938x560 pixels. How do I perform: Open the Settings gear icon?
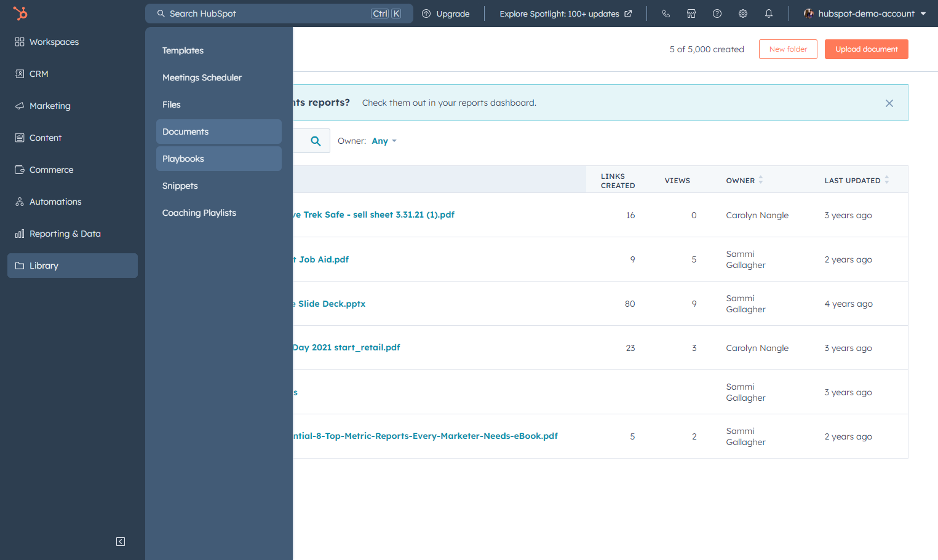(x=743, y=14)
